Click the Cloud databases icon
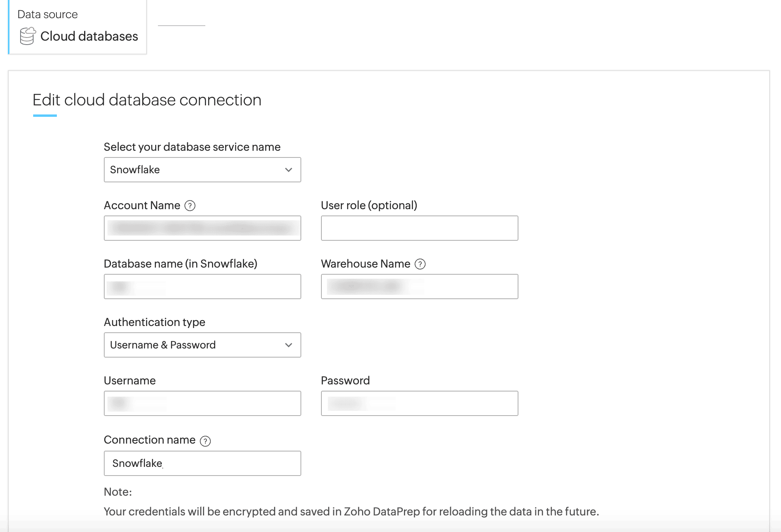Screen dimensions: 781x532 pyautogui.click(x=28, y=36)
